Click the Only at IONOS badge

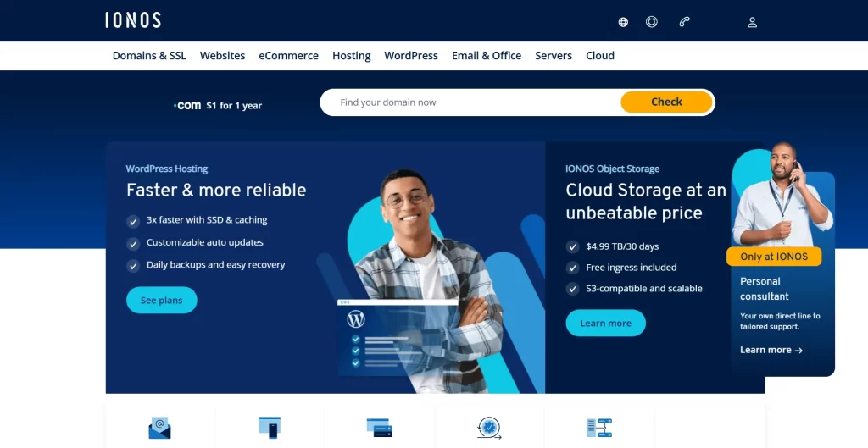[774, 257]
